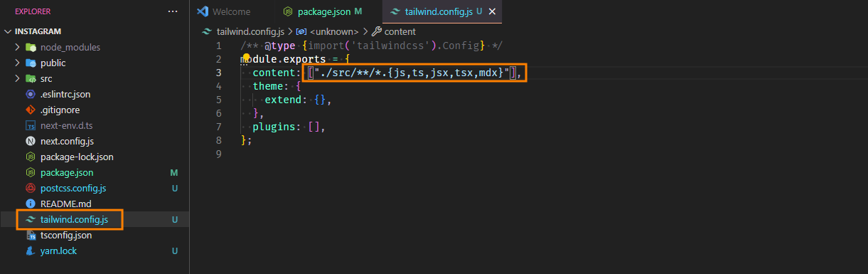Screen dimensions: 868x274
Task: Click the PostCSS icon beside postcss.config.js
Action: click(x=31, y=188)
